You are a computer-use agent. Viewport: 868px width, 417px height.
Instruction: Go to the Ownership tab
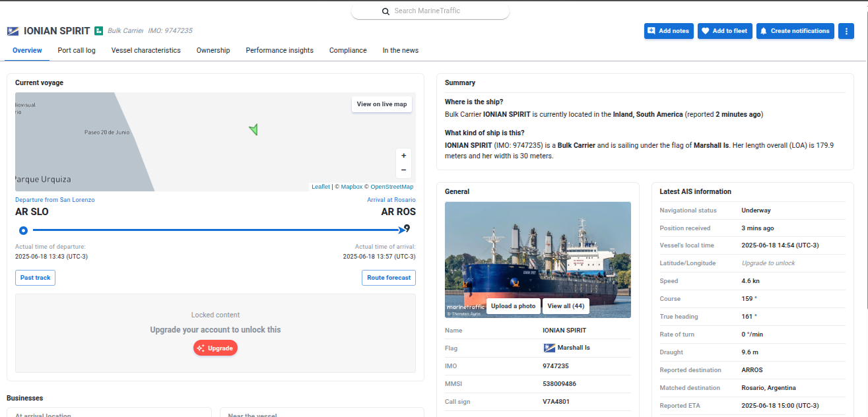(213, 50)
